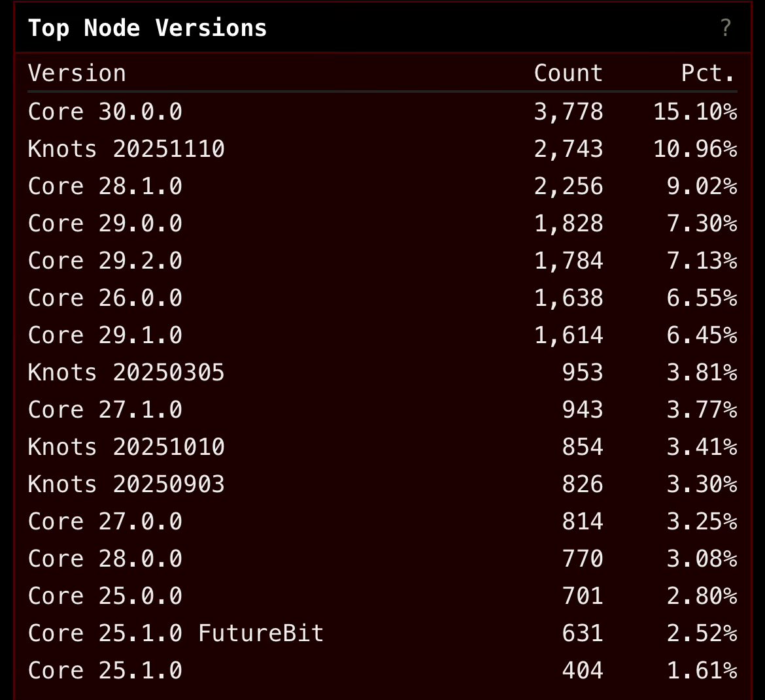
Task: Click the count value 2,743
Action: tap(568, 149)
